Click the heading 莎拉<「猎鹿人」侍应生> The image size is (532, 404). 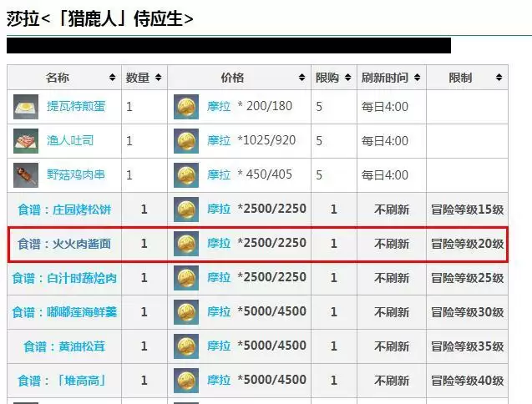100,18
